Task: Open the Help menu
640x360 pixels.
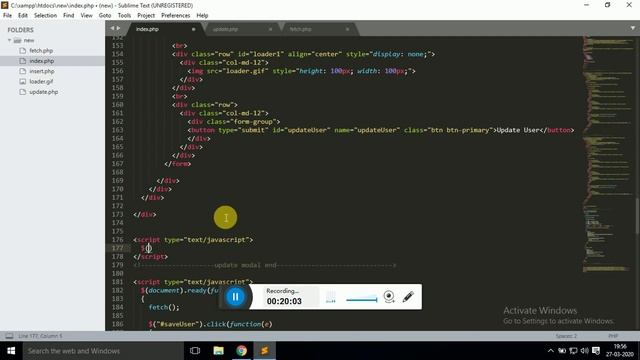Action: [x=202, y=16]
